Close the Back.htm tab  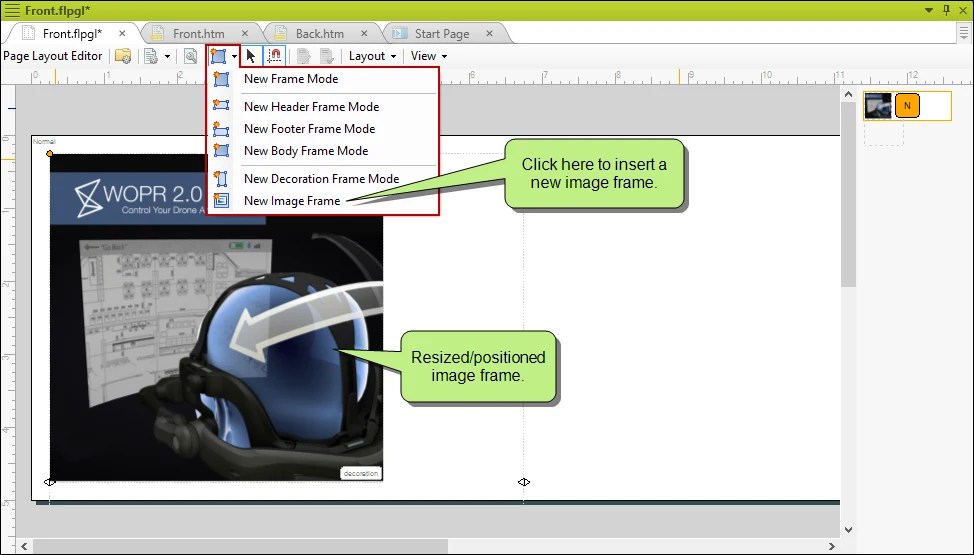tap(364, 34)
